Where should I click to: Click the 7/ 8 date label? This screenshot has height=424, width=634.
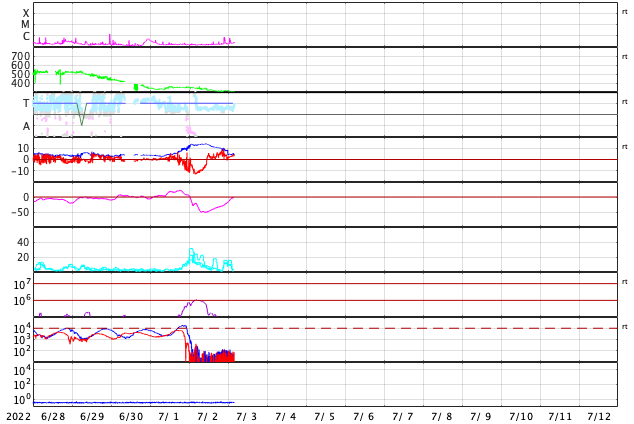(x=442, y=416)
